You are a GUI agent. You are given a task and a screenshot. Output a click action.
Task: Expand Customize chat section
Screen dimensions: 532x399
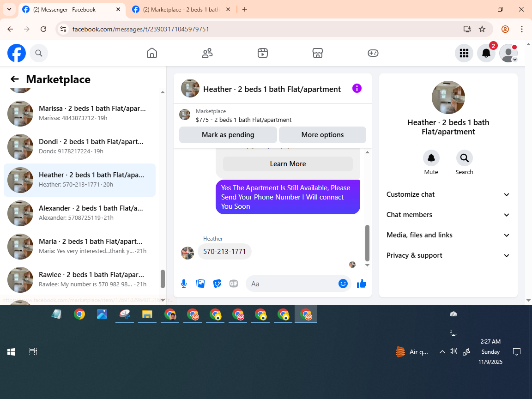pyautogui.click(x=448, y=194)
